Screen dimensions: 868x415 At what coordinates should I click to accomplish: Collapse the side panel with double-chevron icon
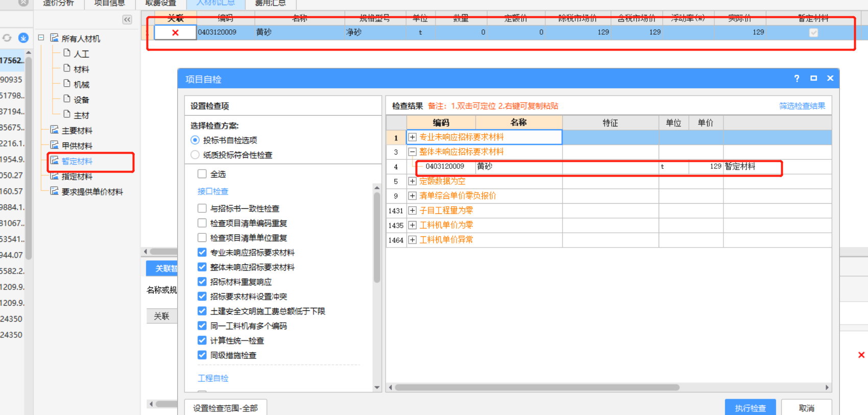(x=127, y=19)
